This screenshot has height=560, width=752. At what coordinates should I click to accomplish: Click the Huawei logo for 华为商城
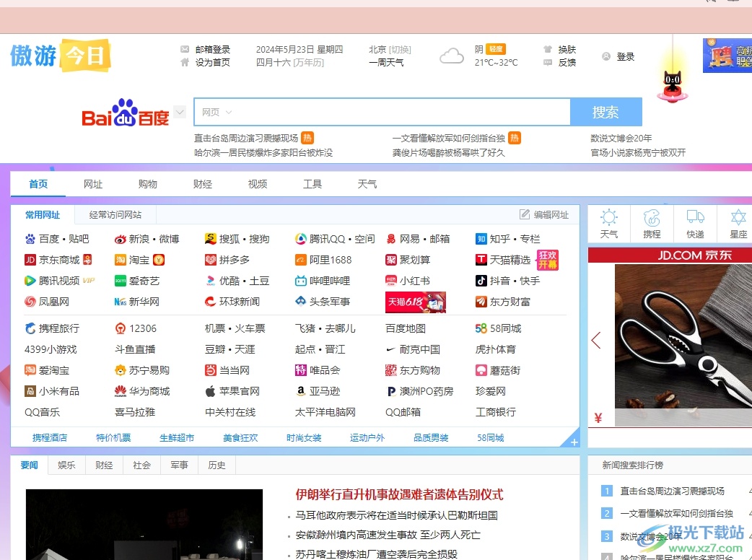(x=121, y=391)
